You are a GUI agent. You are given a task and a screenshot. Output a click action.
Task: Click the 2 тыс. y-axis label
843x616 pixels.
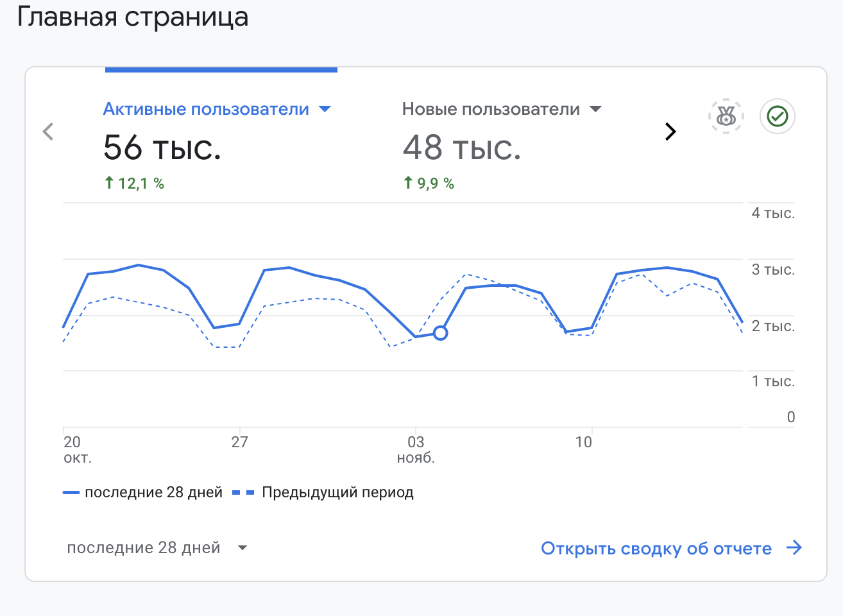773,326
